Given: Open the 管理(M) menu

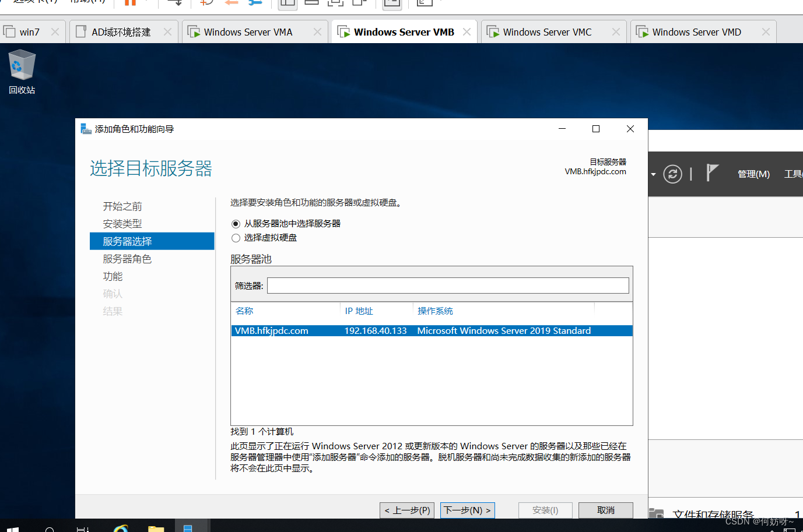Looking at the screenshot, I should click(x=753, y=174).
